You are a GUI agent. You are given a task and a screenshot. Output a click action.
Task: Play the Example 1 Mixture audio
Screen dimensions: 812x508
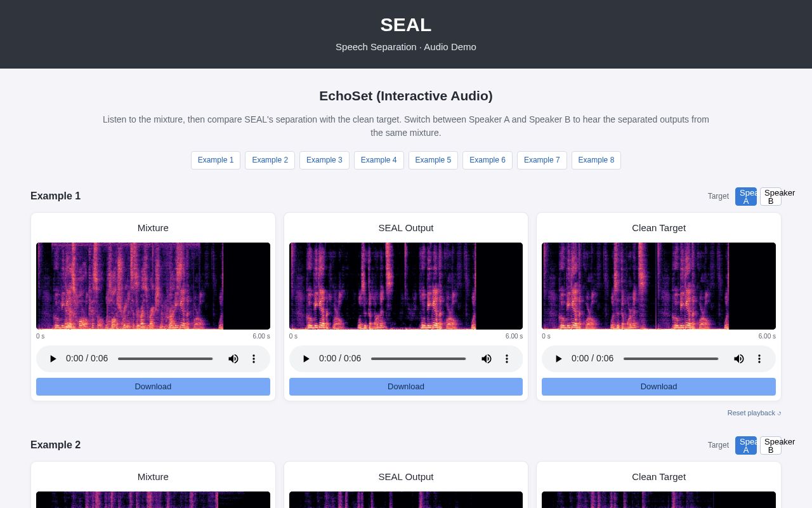point(53,359)
